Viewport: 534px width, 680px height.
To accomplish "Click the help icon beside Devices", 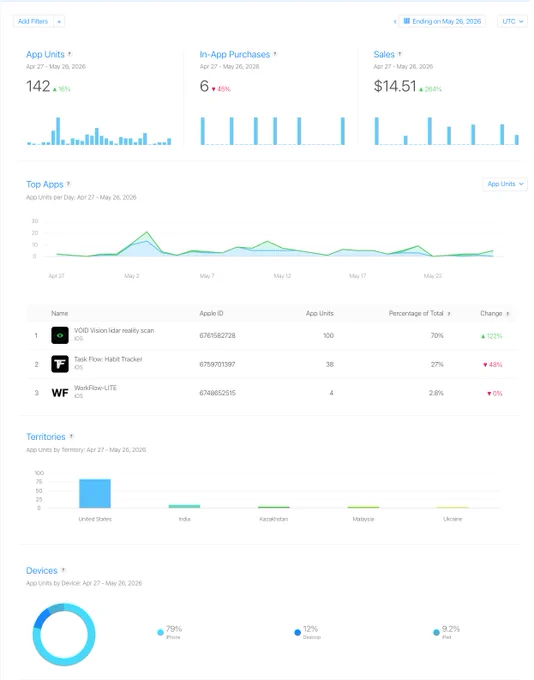I will point(63,570).
